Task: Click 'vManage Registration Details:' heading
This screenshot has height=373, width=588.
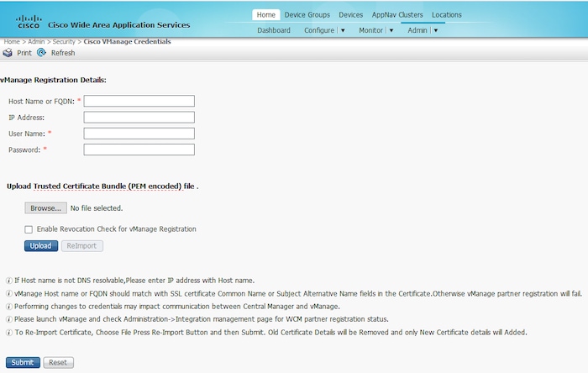Action: pyautogui.click(x=53, y=80)
